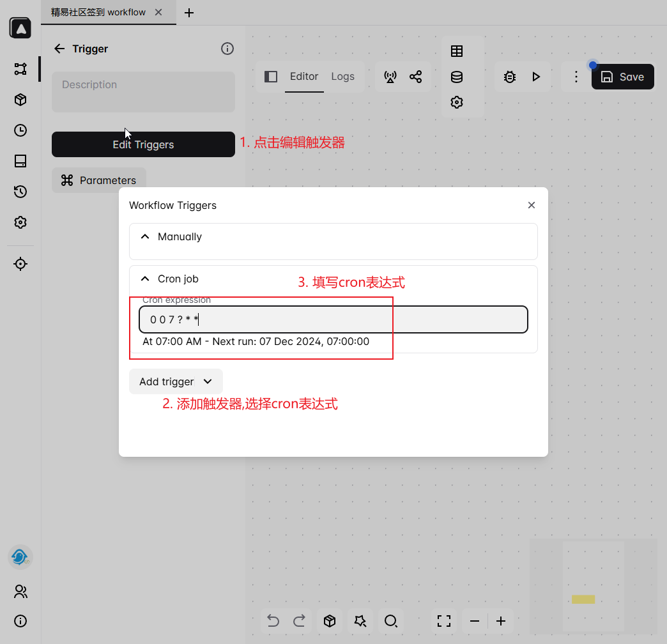
Task: Toggle the debug mode bug icon
Action: tap(509, 77)
